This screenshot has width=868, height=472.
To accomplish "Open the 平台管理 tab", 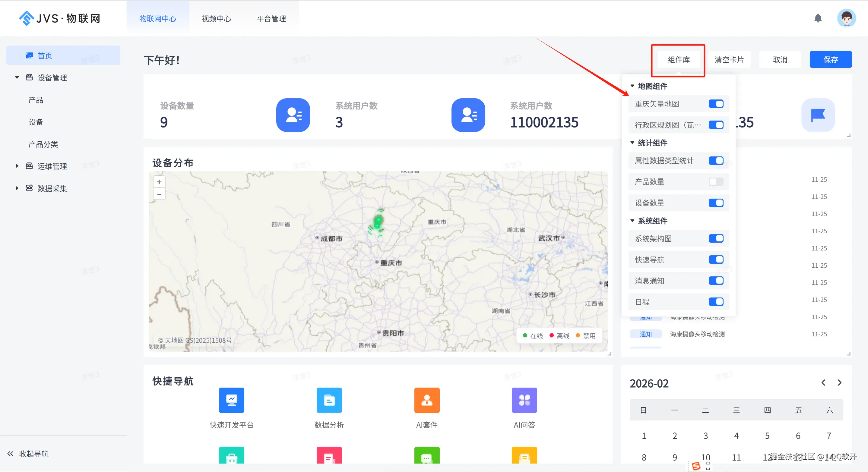I will tap(271, 18).
